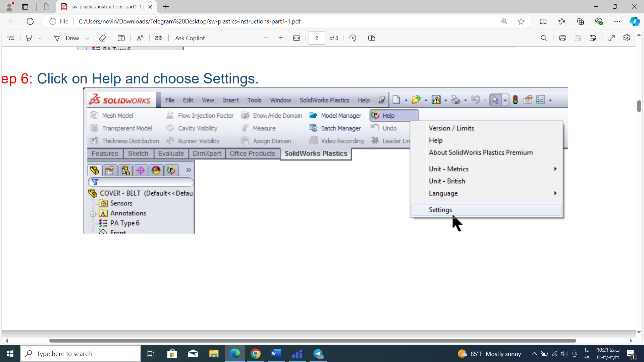644x362 pixels.
Task: Open Find in PDF search icon
Action: point(544,38)
